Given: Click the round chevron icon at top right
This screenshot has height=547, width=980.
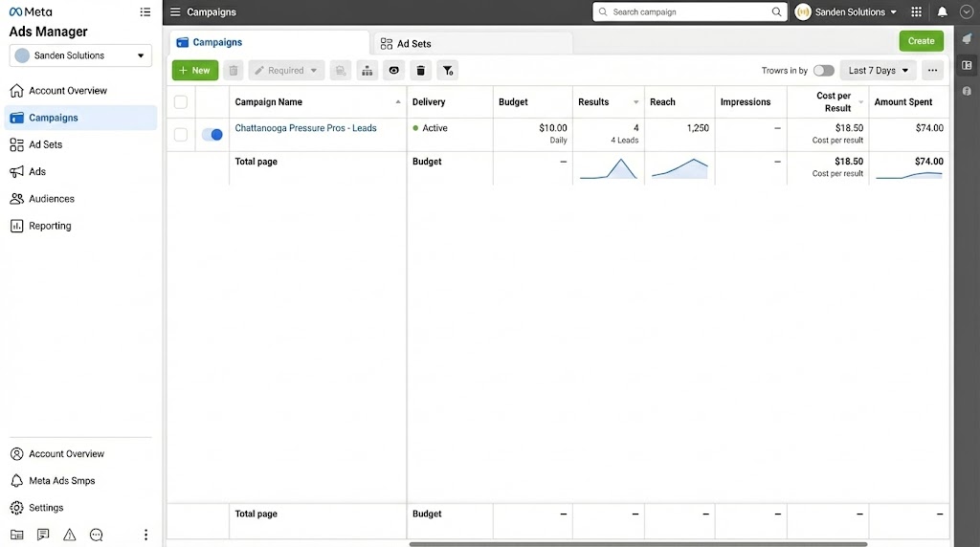Looking at the screenshot, I should pyautogui.click(x=967, y=11).
